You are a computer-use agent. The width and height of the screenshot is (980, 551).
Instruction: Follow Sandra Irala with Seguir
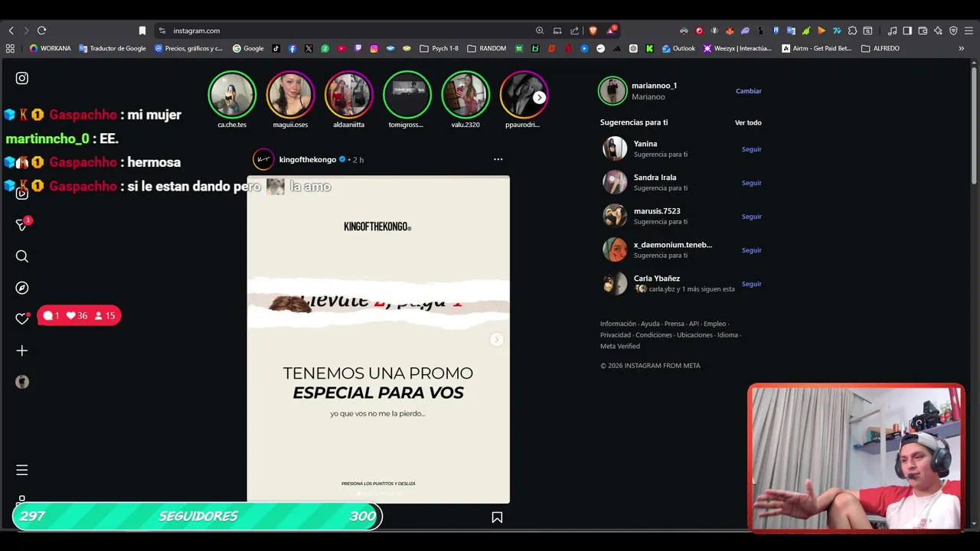752,183
